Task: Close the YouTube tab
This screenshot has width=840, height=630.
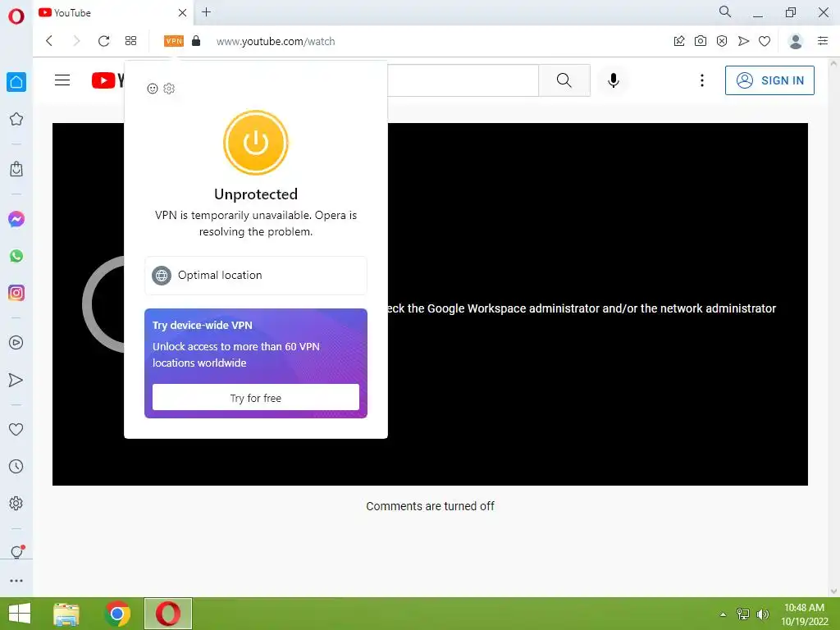Action: click(182, 12)
